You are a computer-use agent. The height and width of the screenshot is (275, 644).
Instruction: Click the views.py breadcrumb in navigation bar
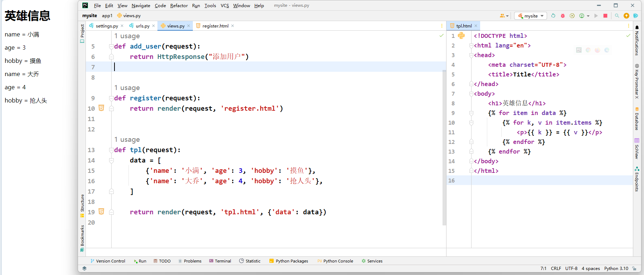129,16
